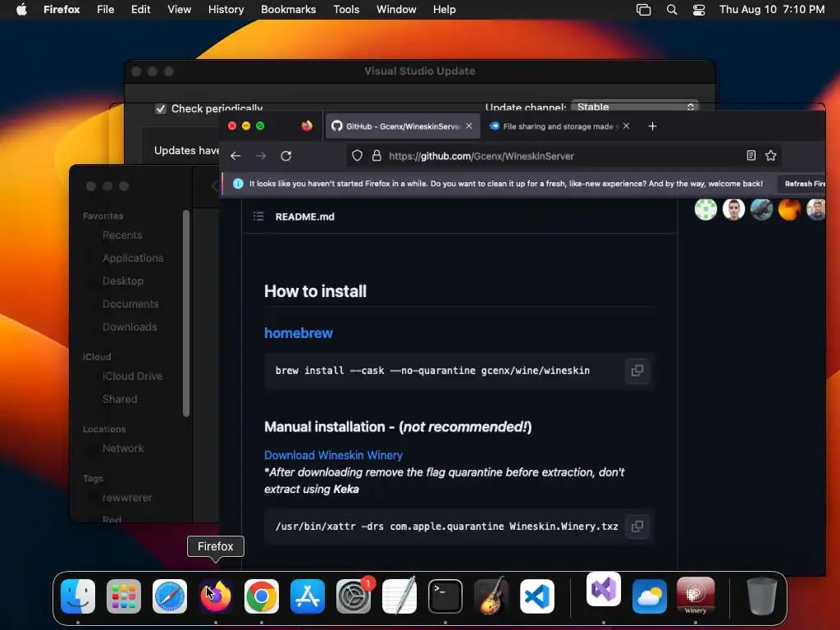This screenshot has height=630, width=840.
Task: Open Control Center in menu bar
Action: [699, 10]
